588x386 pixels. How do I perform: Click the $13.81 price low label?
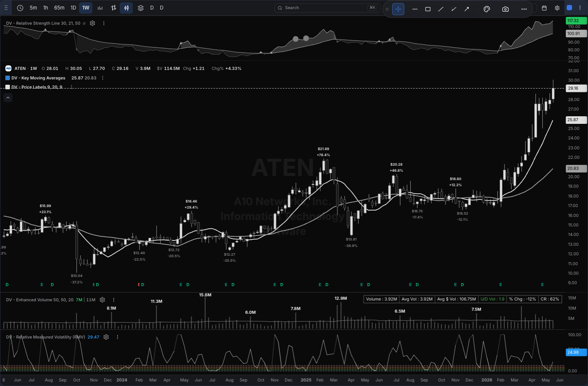351,239
